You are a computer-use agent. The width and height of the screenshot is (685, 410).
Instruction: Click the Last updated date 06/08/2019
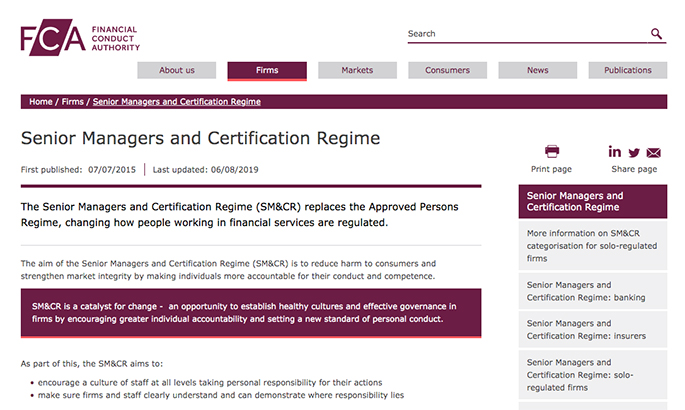click(235, 169)
